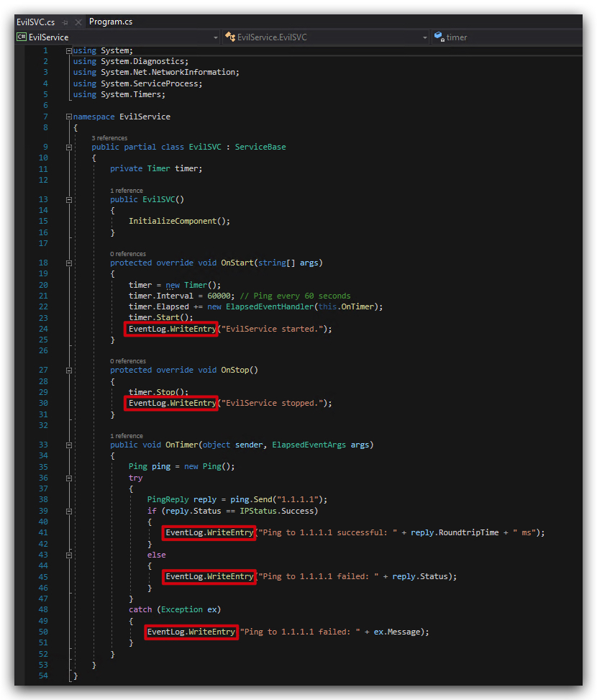Collapse the try block
Image resolution: width=597 pixels, height=700 pixels.
(69, 478)
